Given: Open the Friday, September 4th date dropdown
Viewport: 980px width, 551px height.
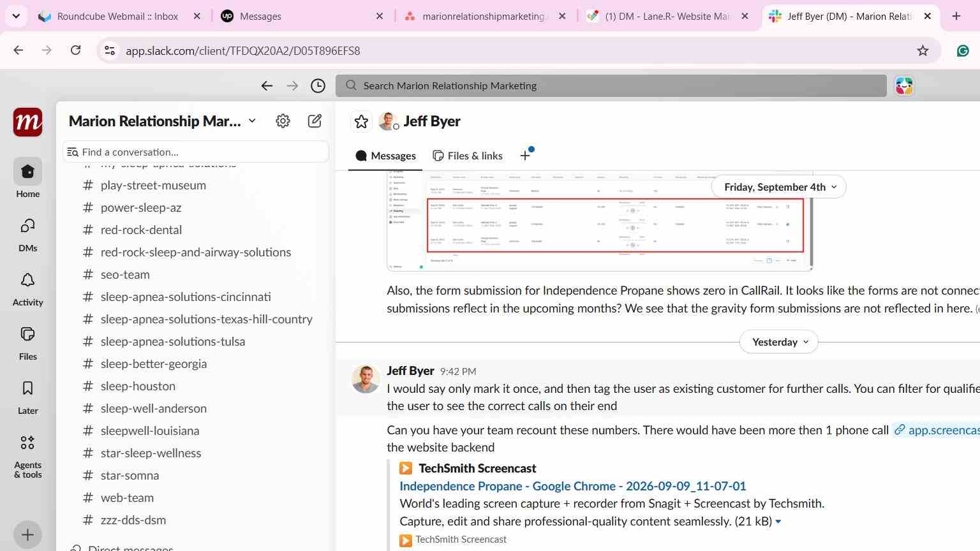Looking at the screenshot, I should 778,187.
